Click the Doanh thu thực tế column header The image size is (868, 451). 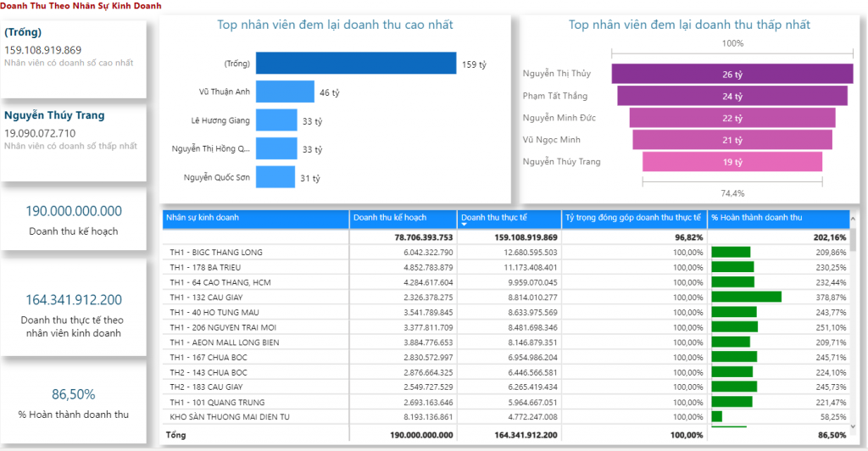(x=509, y=218)
